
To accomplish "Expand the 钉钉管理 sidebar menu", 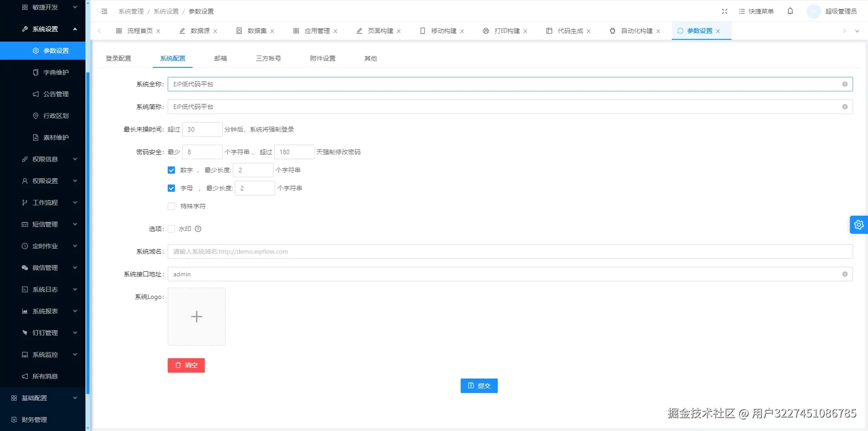I will 42,333.
